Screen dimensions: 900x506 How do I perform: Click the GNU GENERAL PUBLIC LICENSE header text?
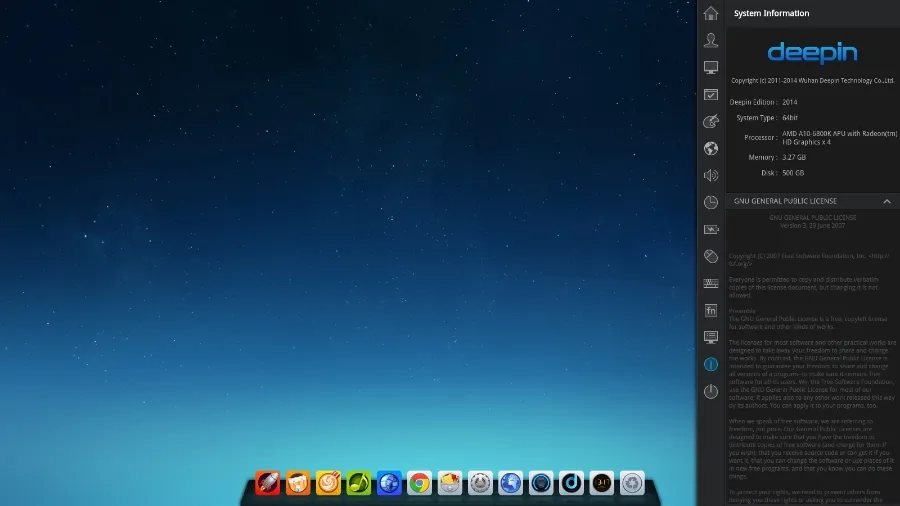pos(785,201)
